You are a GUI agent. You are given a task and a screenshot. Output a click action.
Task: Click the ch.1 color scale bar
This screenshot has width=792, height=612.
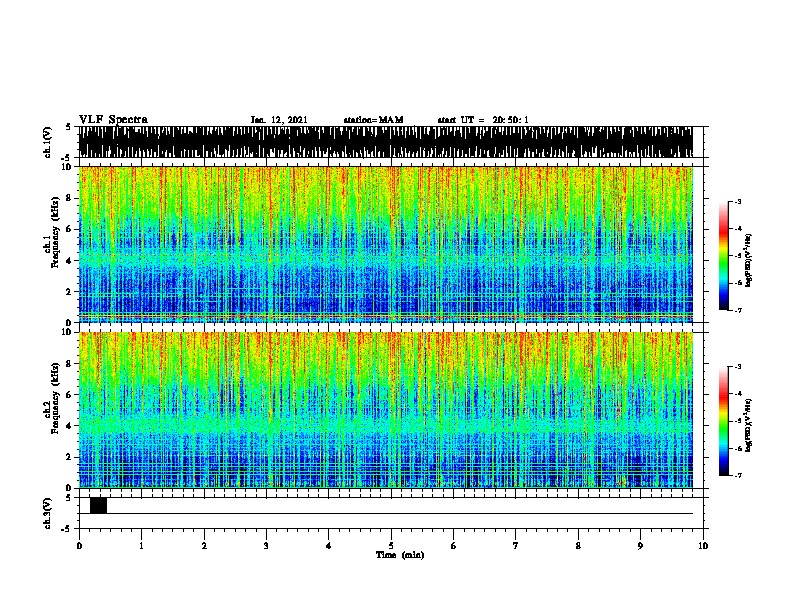tap(724, 256)
